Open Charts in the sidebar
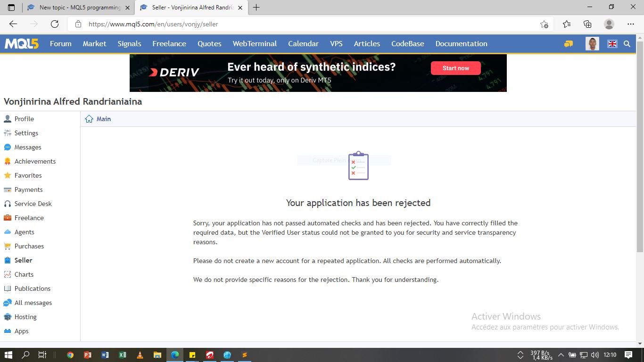Image resolution: width=644 pixels, height=362 pixels. (x=18, y=274)
